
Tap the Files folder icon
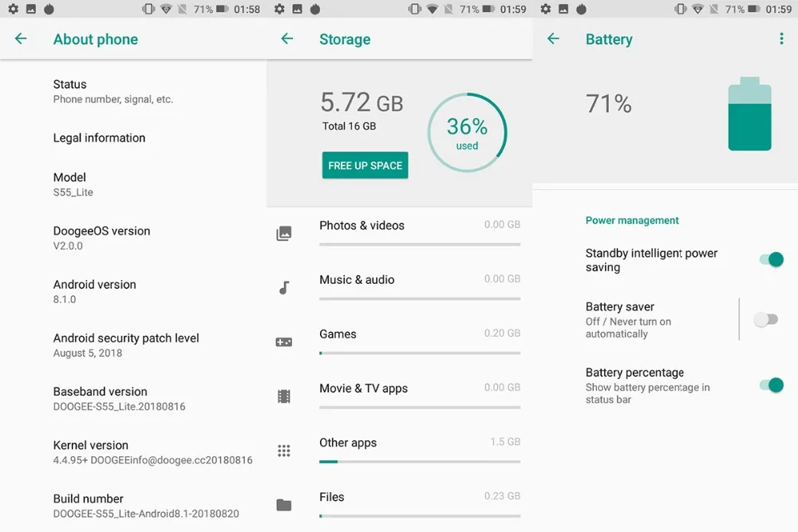tap(284, 505)
